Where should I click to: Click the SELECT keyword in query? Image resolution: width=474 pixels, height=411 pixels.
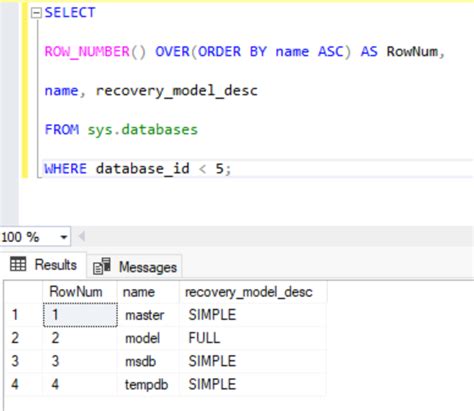pyautogui.click(x=70, y=13)
